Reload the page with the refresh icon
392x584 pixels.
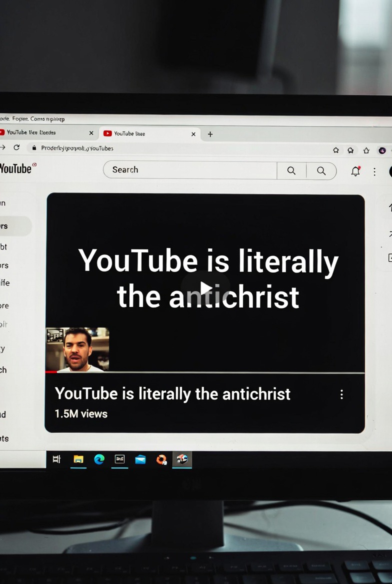pos(16,147)
